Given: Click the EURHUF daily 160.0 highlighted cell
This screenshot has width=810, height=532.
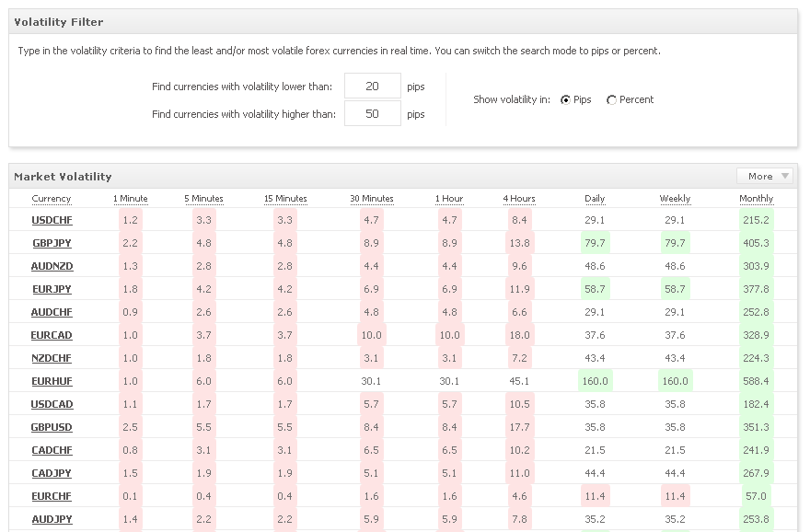Looking at the screenshot, I should [596, 381].
